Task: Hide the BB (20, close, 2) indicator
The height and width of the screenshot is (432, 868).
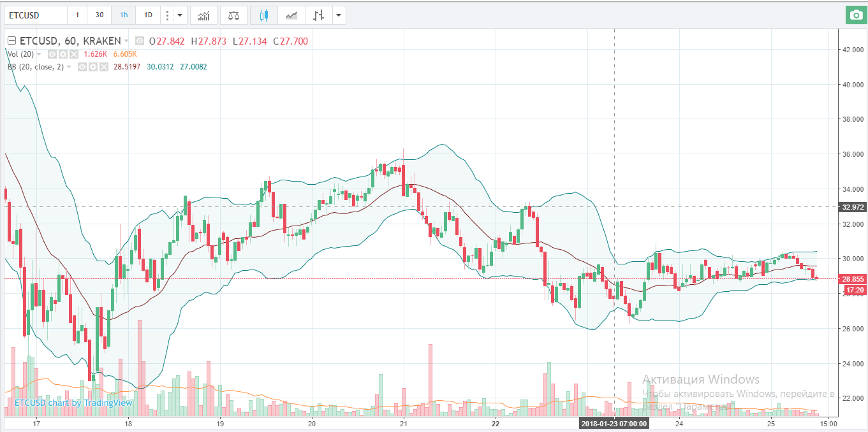Action: (82, 67)
